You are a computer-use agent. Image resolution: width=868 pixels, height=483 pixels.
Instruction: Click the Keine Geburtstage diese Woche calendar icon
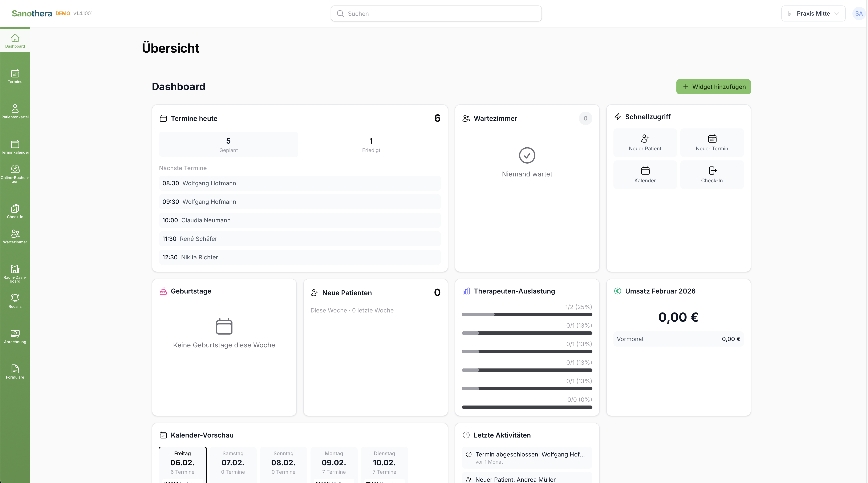click(x=224, y=327)
